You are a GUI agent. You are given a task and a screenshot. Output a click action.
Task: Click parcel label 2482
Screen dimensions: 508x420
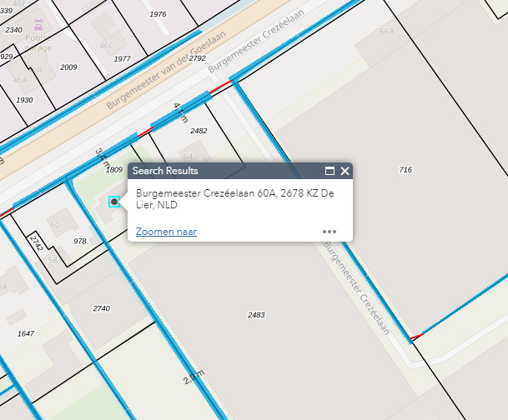(x=199, y=131)
